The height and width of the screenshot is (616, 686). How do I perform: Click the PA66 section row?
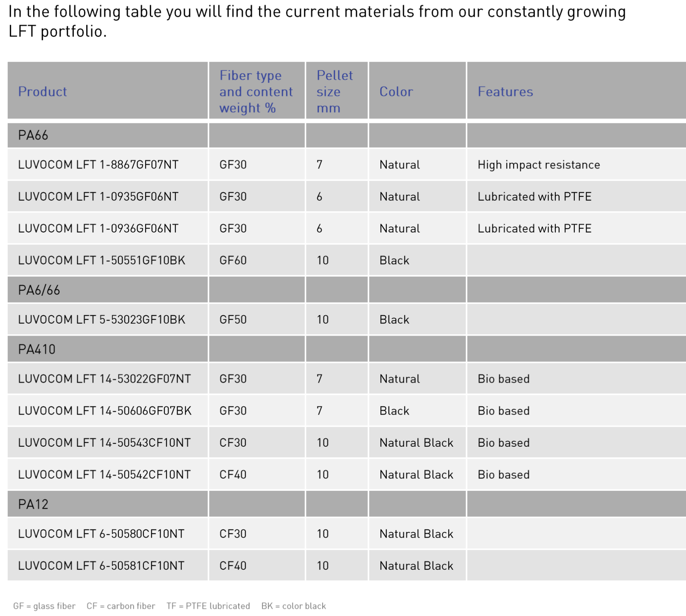[x=346, y=135]
